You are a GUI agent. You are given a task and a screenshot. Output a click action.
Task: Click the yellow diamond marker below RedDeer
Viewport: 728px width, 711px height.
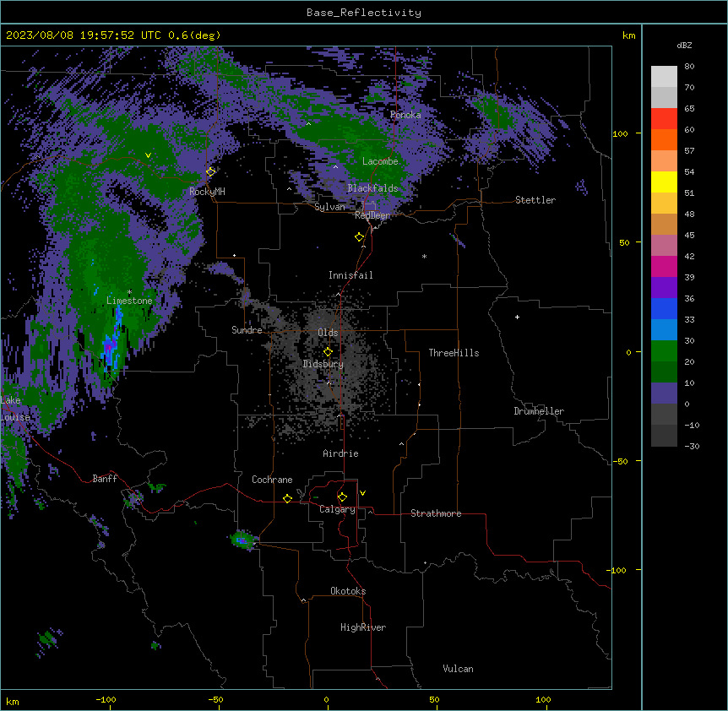(x=359, y=237)
